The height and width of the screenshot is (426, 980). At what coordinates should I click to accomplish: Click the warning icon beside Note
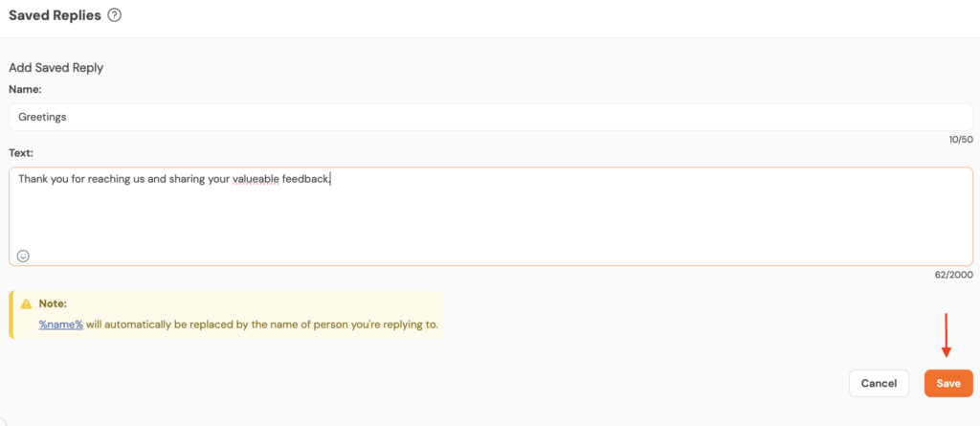click(26, 303)
